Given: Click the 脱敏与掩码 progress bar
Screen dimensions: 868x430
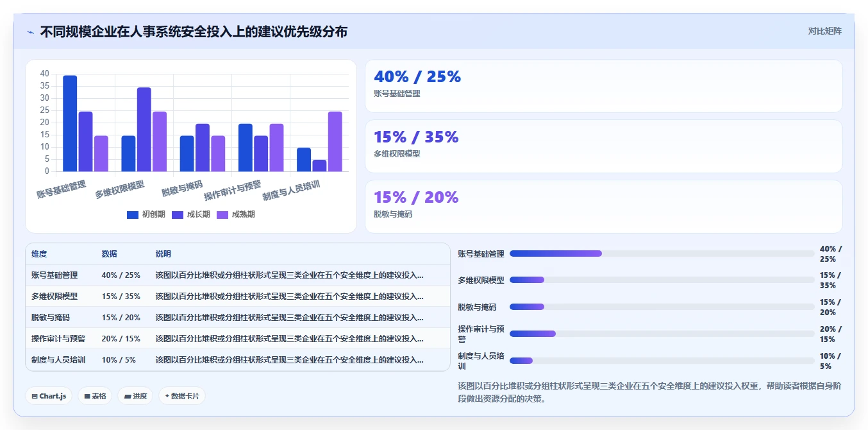Looking at the screenshot, I should click(x=662, y=307).
